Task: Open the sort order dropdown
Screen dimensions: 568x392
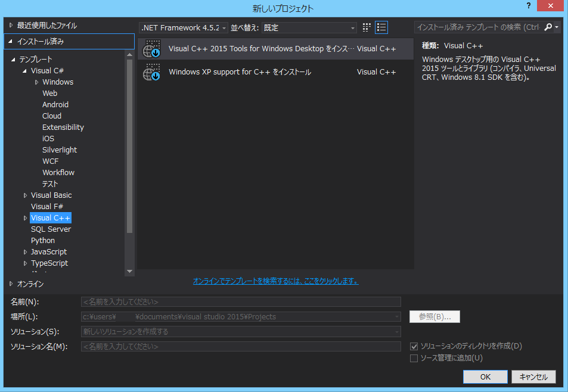Action: click(x=309, y=28)
